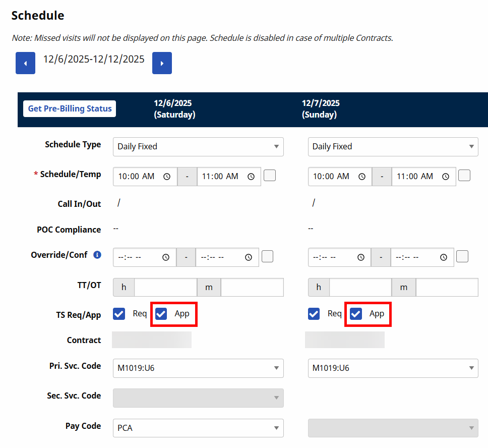
Task: Open clock picker for Sunday schedule end time
Action: (x=446, y=177)
